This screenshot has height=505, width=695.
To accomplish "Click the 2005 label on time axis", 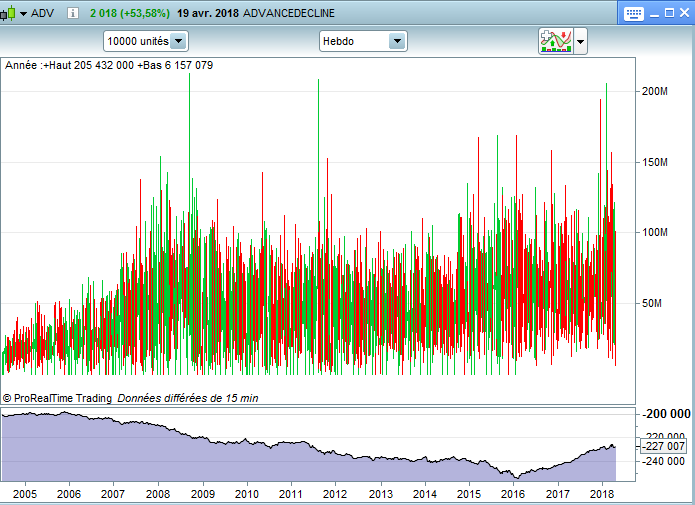I will click(x=25, y=494).
